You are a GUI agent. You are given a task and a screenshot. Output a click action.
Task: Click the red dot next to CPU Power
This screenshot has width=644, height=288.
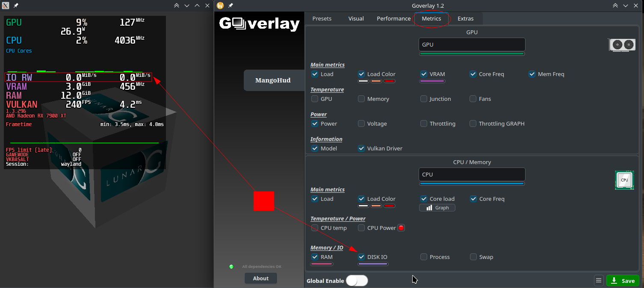click(401, 228)
